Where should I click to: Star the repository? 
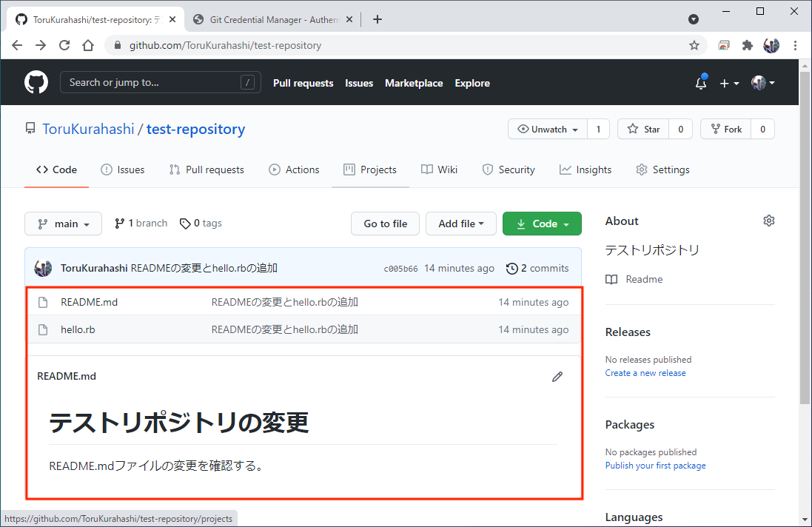click(x=643, y=130)
